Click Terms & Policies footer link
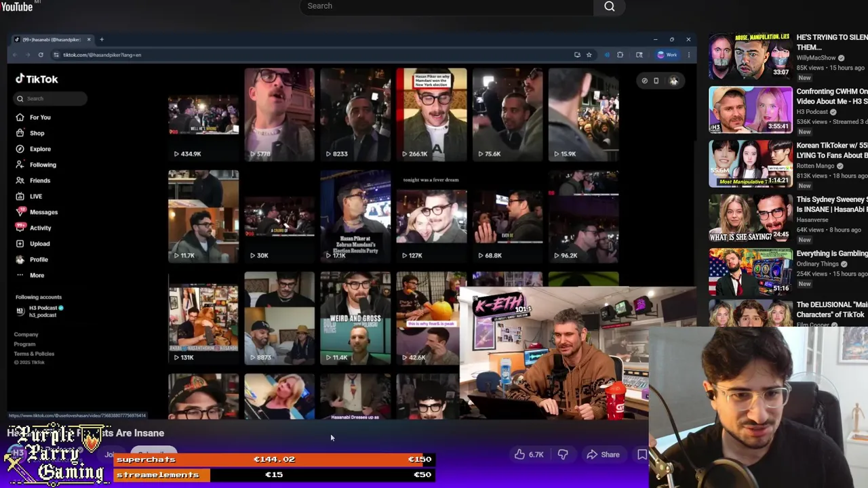Screen dimensions: 868x488 coord(34,353)
